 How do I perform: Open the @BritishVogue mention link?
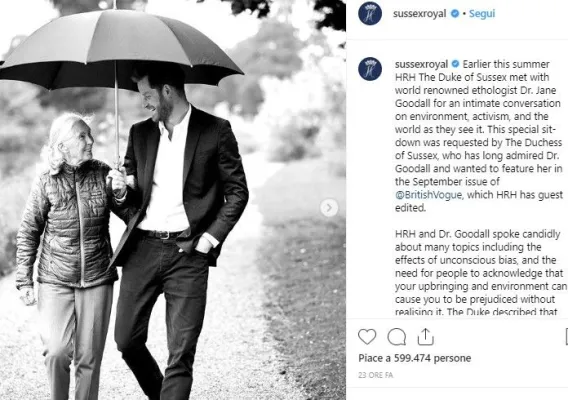[x=428, y=195]
